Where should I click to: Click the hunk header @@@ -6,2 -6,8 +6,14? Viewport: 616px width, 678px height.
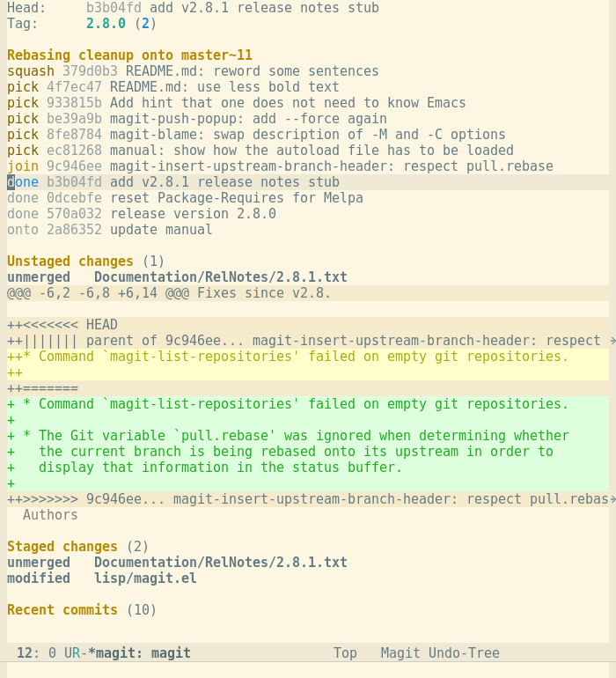pyautogui.click(x=308, y=293)
